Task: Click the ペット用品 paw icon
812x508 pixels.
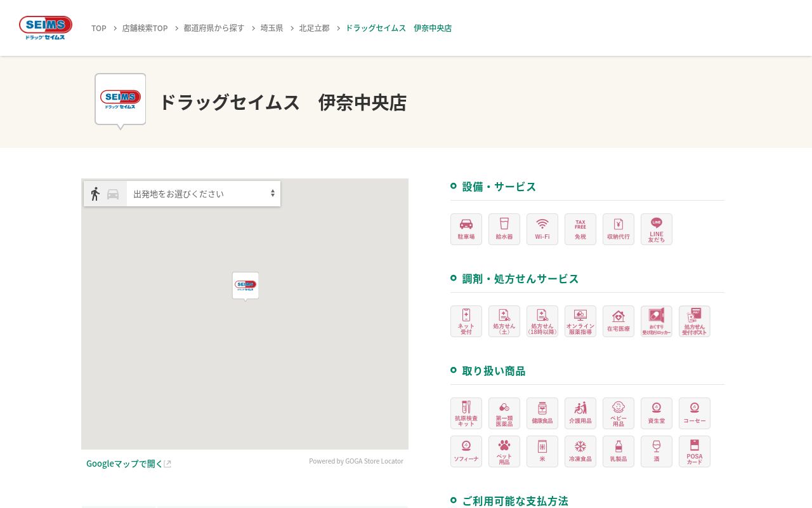Action: pos(504,451)
